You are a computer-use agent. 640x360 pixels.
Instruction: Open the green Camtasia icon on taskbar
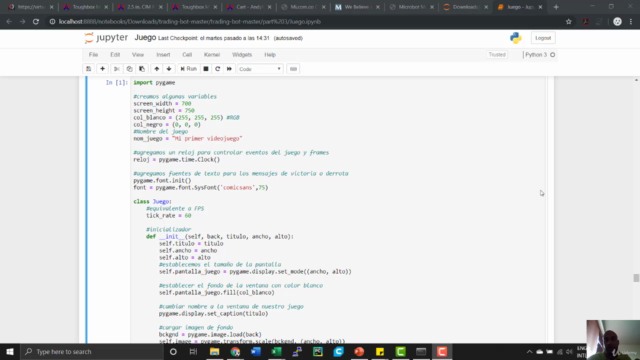(x=400, y=351)
